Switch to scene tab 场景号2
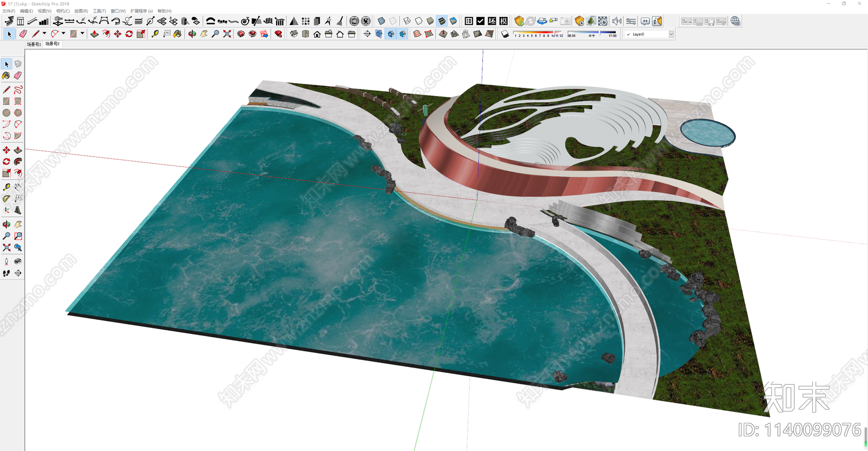This screenshot has height=451, width=868. pyautogui.click(x=52, y=44)
